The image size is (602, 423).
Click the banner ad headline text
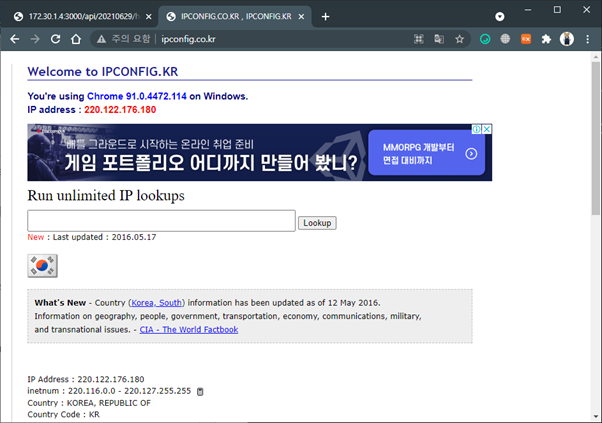click(x=210, y=163)
